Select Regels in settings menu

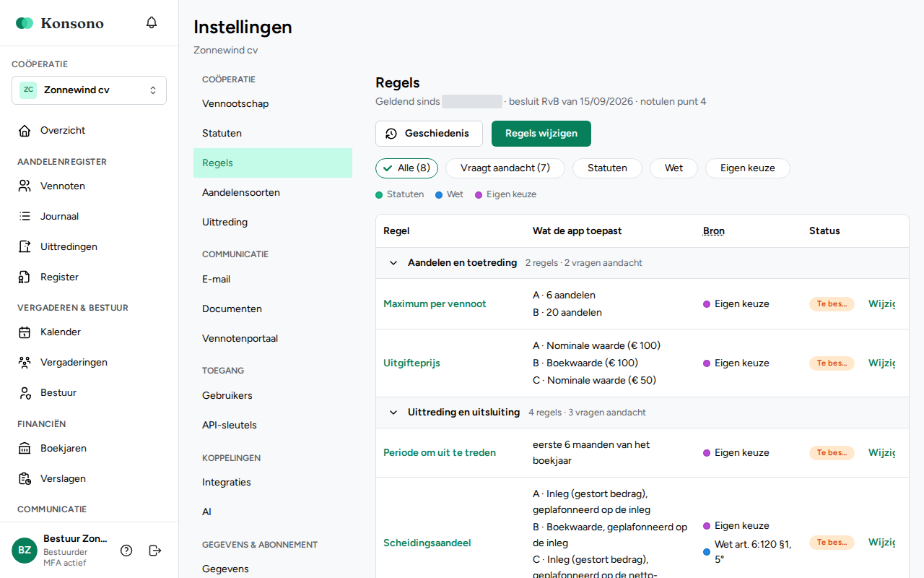[273, 163]
